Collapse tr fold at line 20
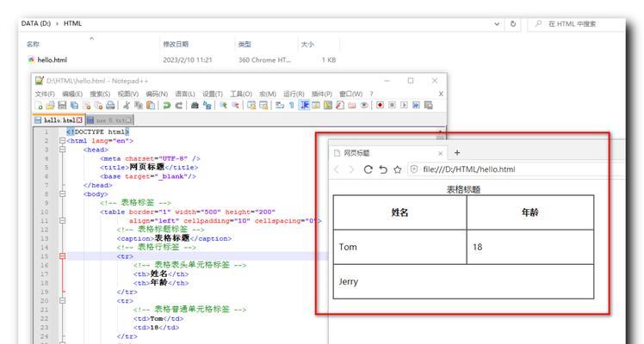The image size is (644, 344). click(63, 300)
